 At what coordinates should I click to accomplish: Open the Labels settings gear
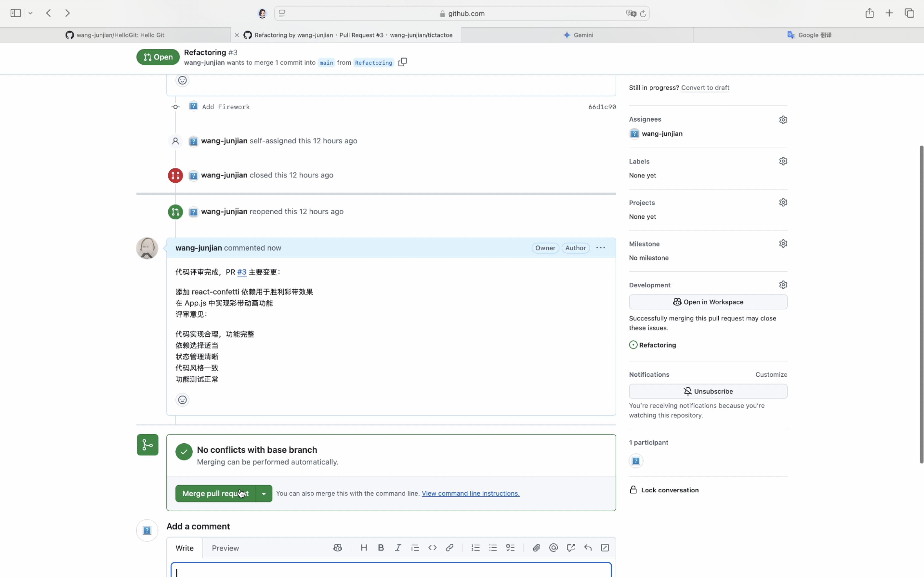pos(783,161)
